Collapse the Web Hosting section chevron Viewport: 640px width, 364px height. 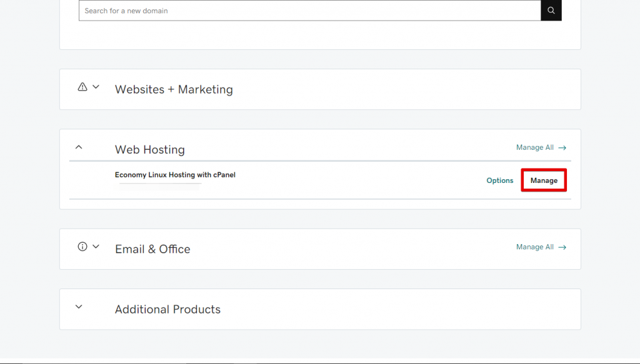[79, 147]
